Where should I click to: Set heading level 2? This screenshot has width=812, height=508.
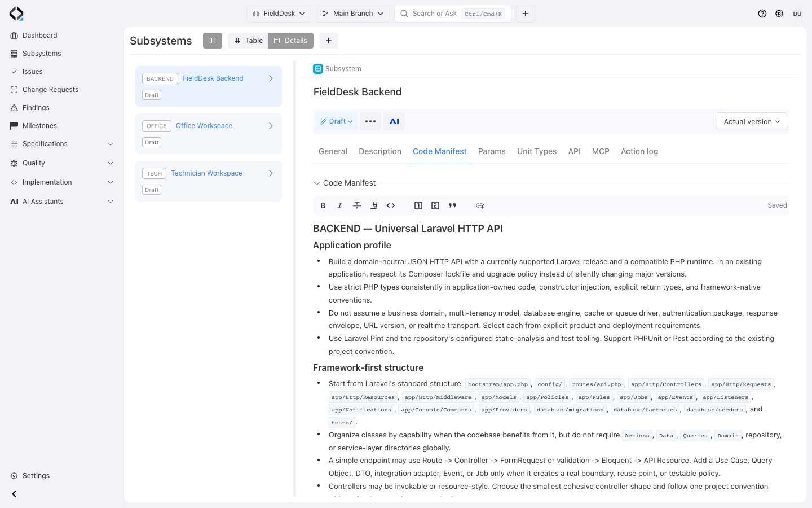click(x=435, y=205)
